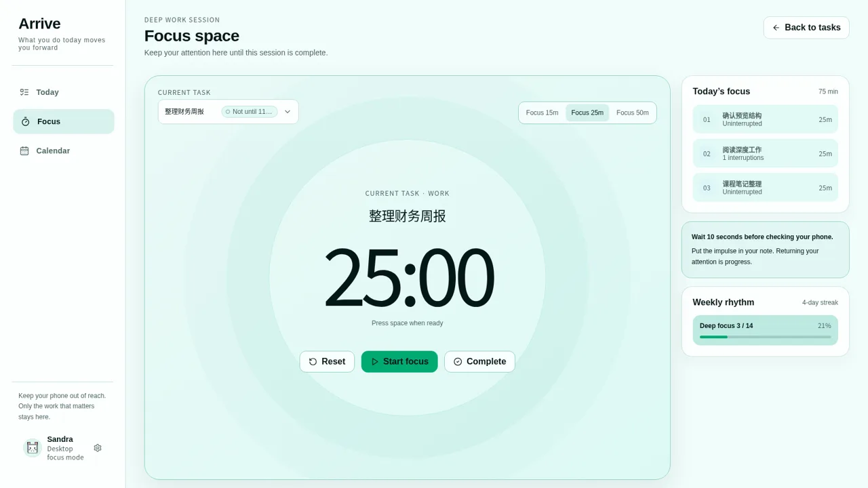Click the Focus stopwatch icon in sidebar
The image size is (868, 488).
25,121
